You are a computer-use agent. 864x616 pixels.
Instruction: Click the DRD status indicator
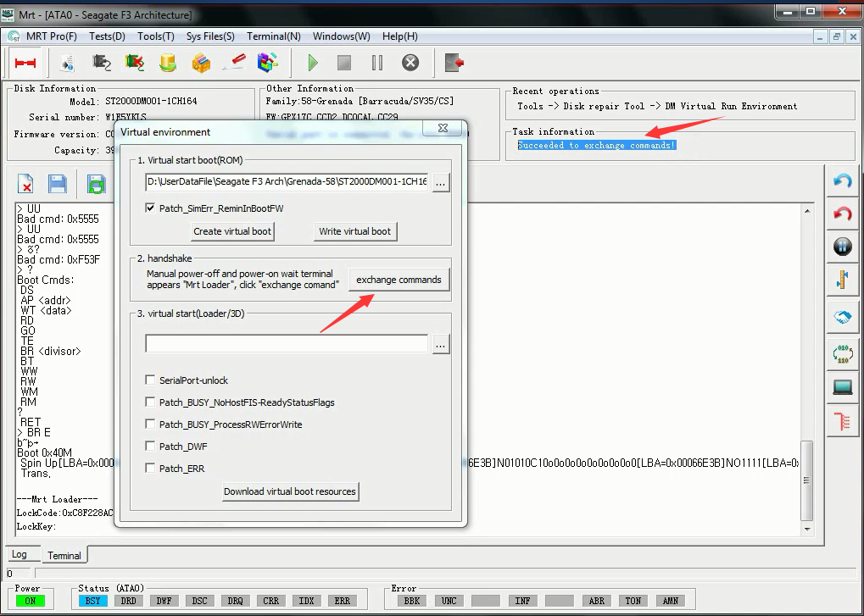128,601
